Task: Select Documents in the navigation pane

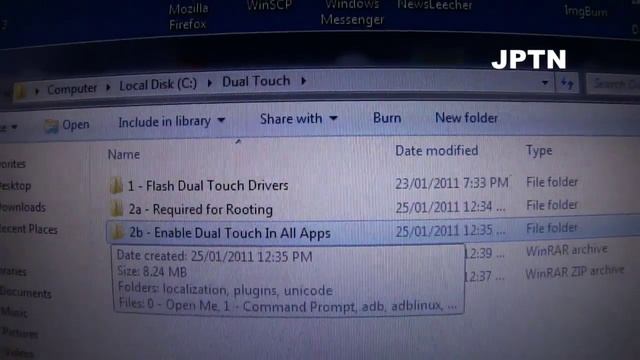Action: [x=25, y=292]
